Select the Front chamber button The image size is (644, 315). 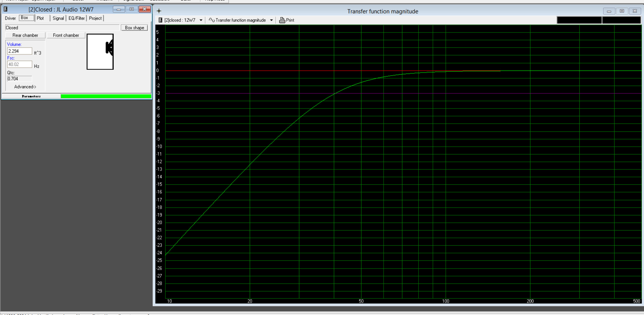(x=66, y=35)
